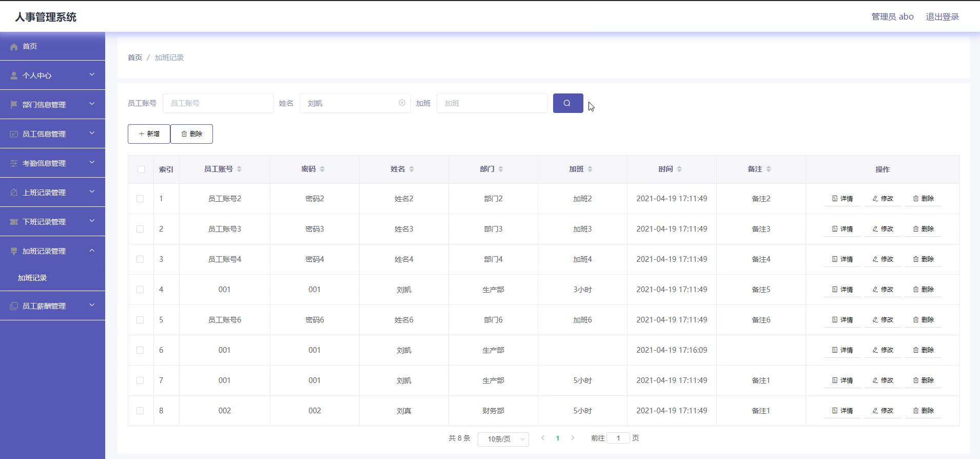980x459 pixels.
Task: Click the 员工账号 search input field
Action: click(x=218, y=103)
